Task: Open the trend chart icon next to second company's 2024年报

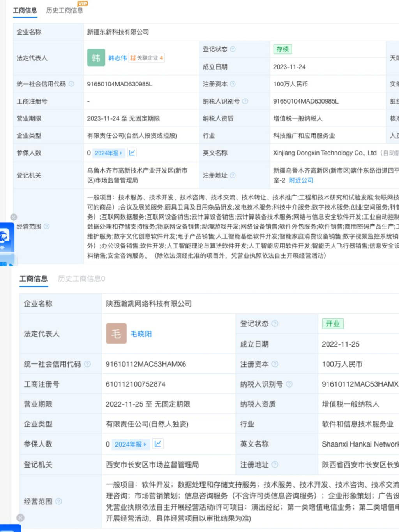Action: (x=157, y=444)
